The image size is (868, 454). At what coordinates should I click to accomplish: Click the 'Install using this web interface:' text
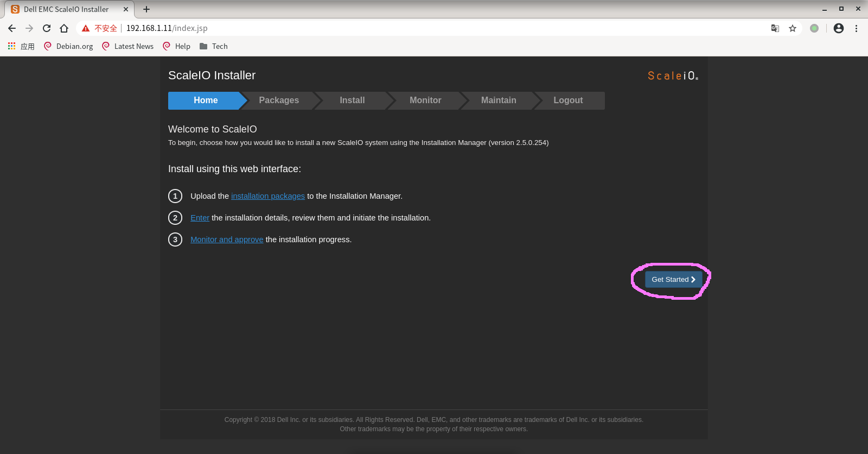pos(234,169)
